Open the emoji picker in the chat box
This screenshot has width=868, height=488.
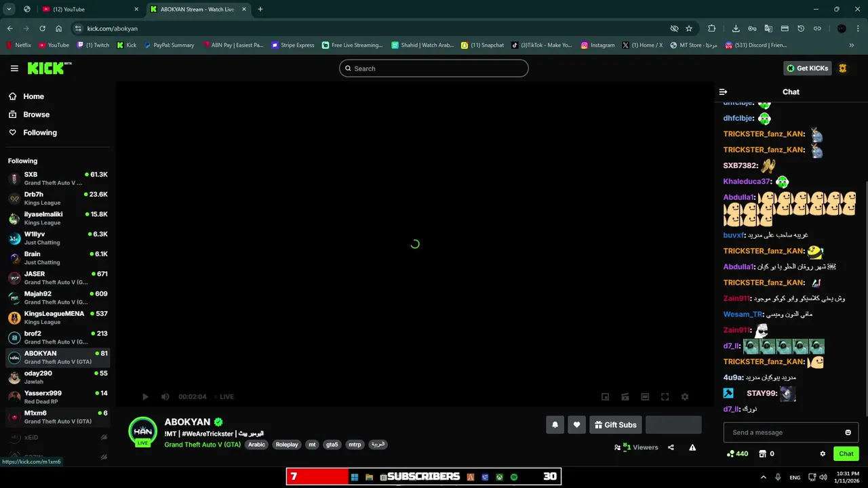point(848,432)
